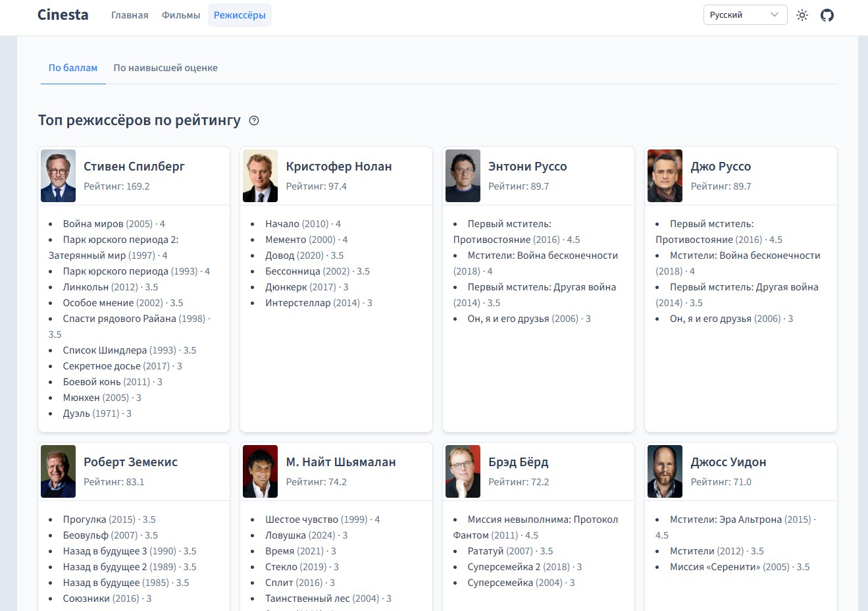Open the Фильмы navigation item
Viewport: 868px width, 611px height.
[181, 15]
